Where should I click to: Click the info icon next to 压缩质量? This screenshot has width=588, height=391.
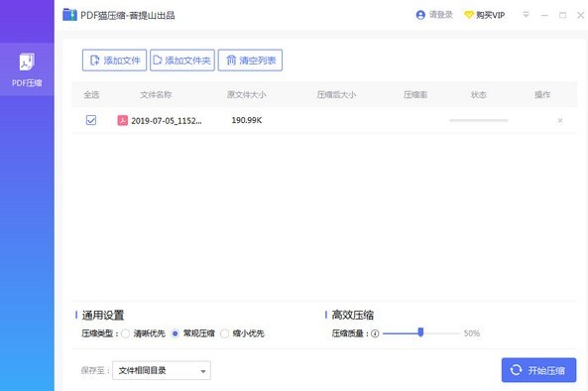tap(375, 333)
